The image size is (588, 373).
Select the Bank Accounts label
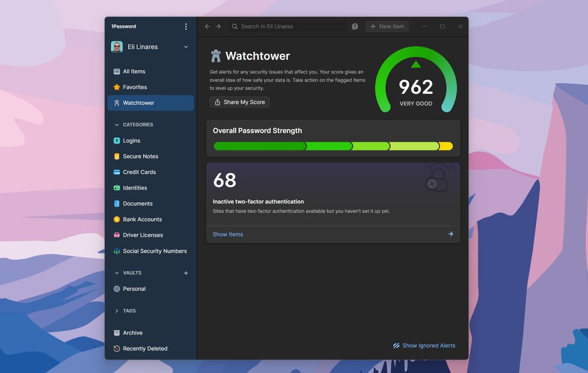[x=143, y=219]
